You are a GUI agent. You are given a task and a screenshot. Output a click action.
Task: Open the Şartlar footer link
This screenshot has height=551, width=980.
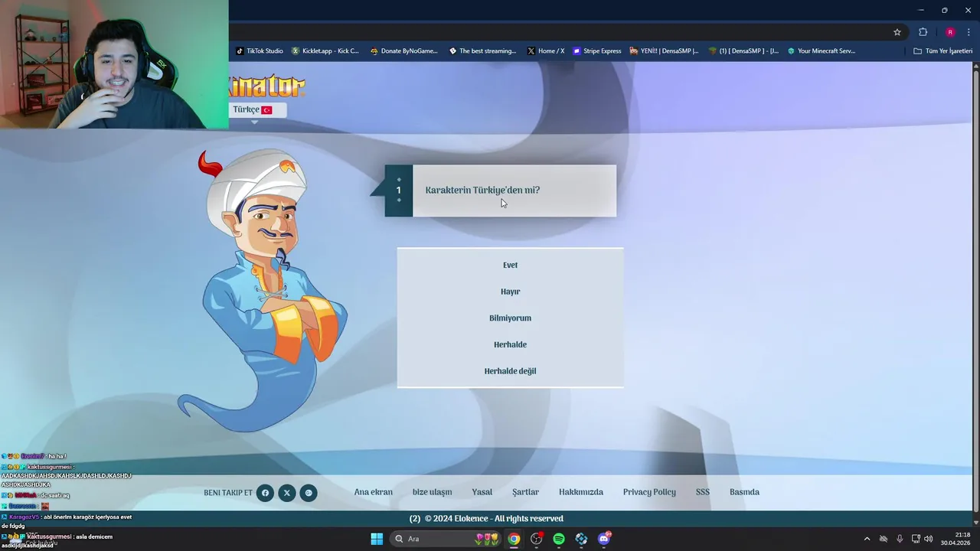[525, 492]
